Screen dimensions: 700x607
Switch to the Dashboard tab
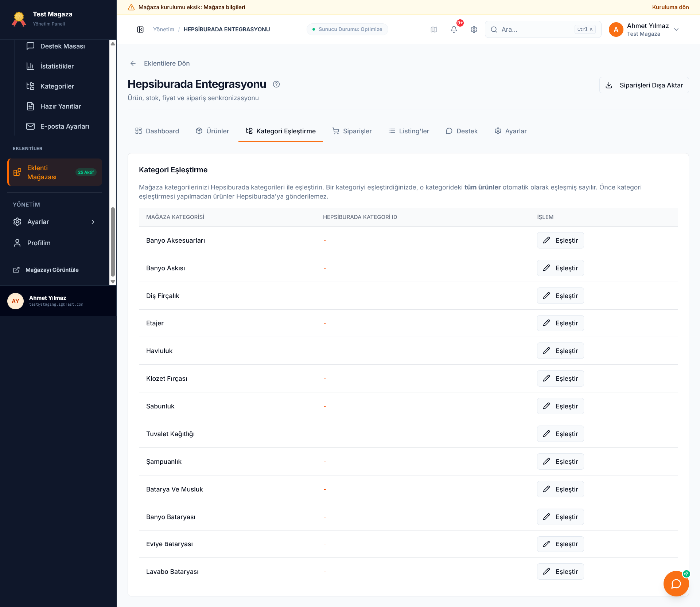(x=157, y=131)
